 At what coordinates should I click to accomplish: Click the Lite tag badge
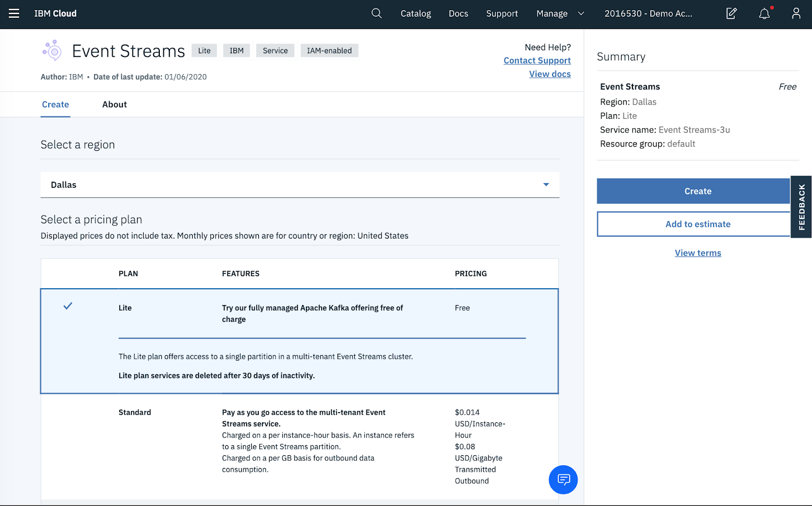204,51
